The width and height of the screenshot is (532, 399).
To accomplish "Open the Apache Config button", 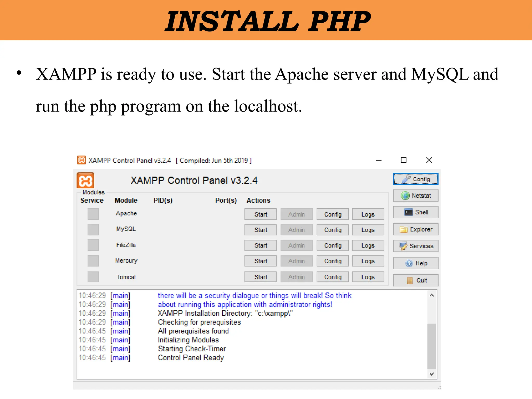I will (x=332, y=214).
